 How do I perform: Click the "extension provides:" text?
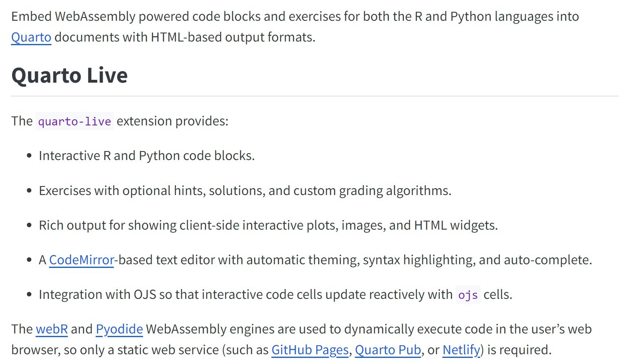pyautogui.click(x=172, y=121)
